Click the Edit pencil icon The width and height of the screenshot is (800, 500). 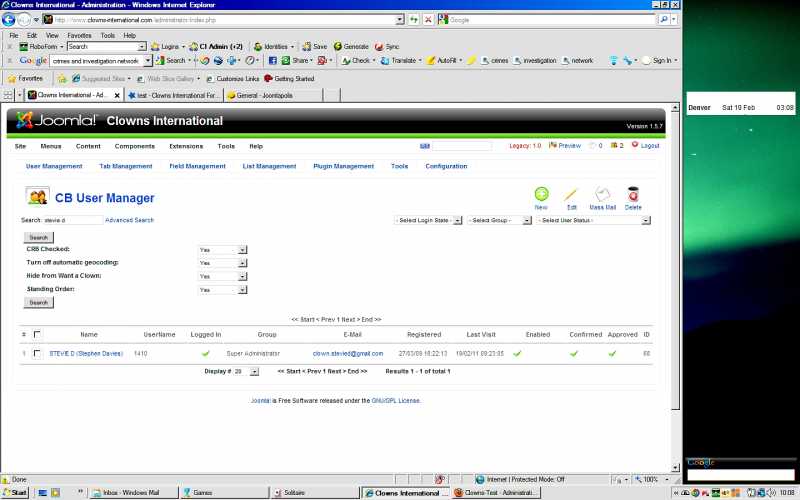click(570, 194)
